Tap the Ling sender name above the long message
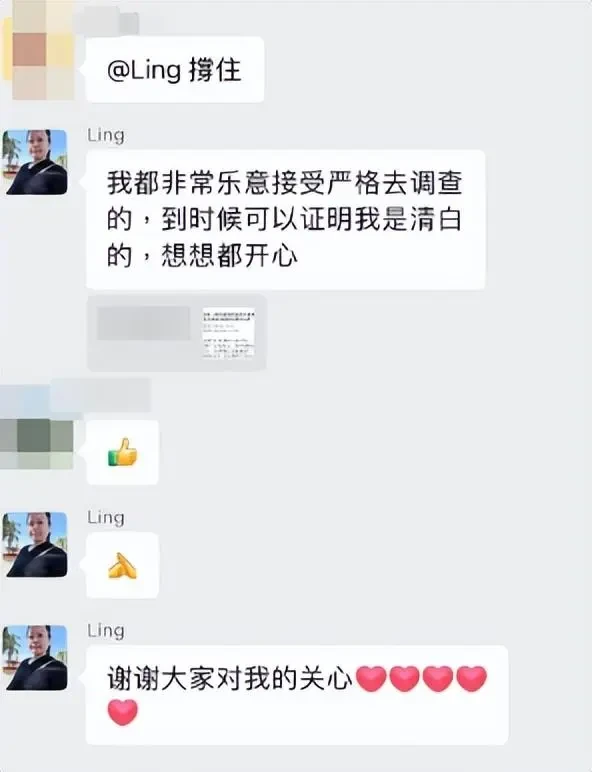Viewport: 592px width, 772px height. pyautogui.click(x=105, y=135)
